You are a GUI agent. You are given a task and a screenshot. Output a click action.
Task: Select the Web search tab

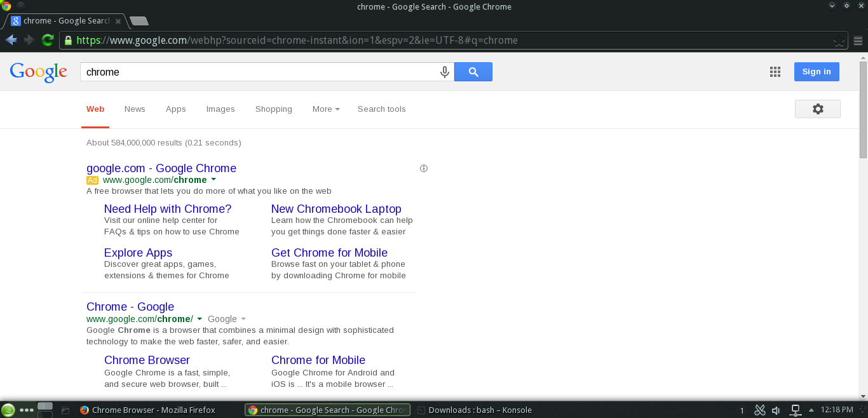pyautogui.click(x=95, y=109)
